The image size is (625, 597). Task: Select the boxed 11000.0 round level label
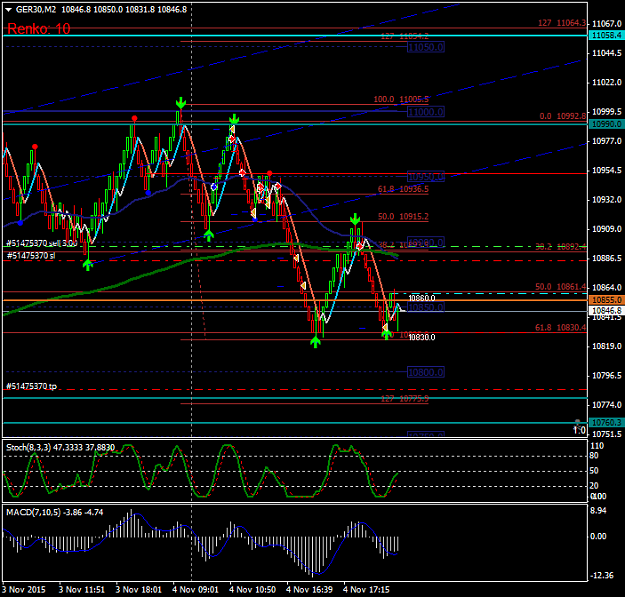[x=426, y=112]
